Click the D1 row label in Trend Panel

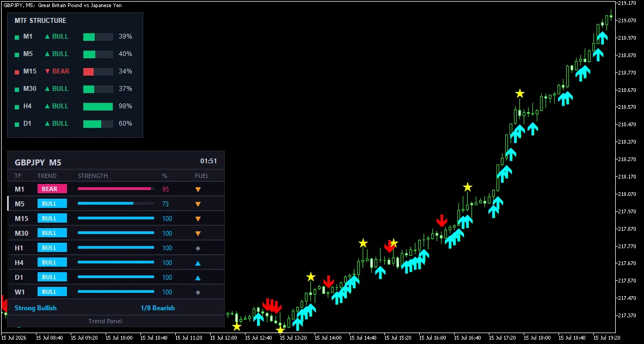(19, 278)
